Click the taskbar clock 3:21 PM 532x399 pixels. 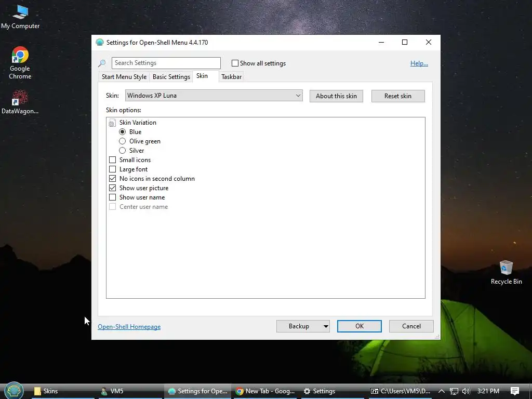click(x=488, y=391)
